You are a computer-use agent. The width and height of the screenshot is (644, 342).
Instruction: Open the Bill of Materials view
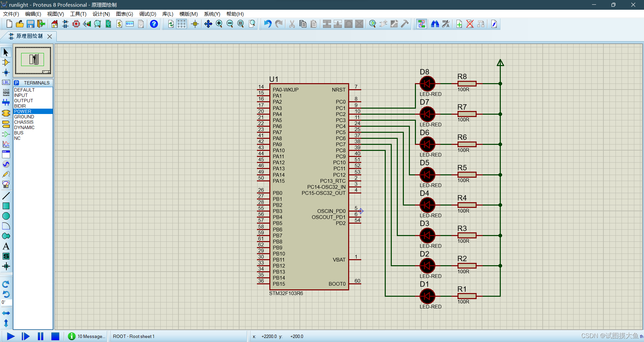(x=119, y=24)
